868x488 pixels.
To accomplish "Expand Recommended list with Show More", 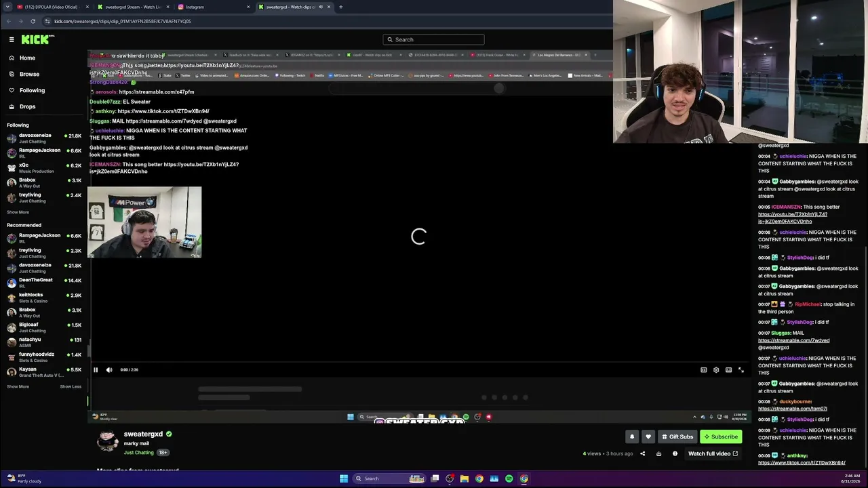I will pos(18,386).
